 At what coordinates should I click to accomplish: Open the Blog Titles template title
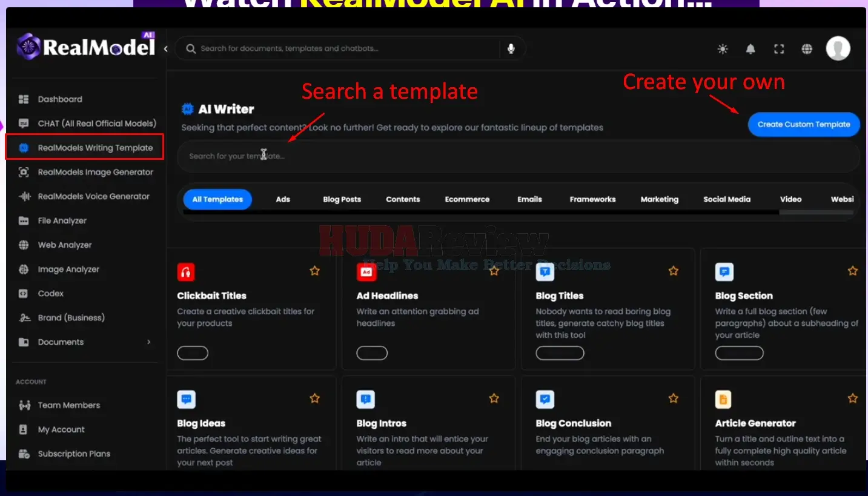pyautogui.click(x=560, y=296)
